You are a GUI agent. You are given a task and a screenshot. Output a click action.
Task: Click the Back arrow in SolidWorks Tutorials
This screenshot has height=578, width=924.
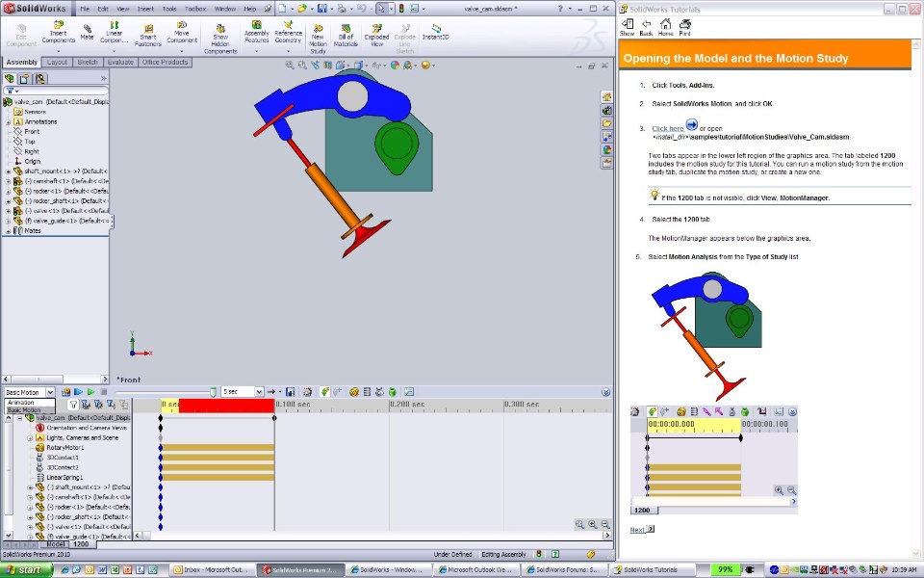click(x=647, y=27)
